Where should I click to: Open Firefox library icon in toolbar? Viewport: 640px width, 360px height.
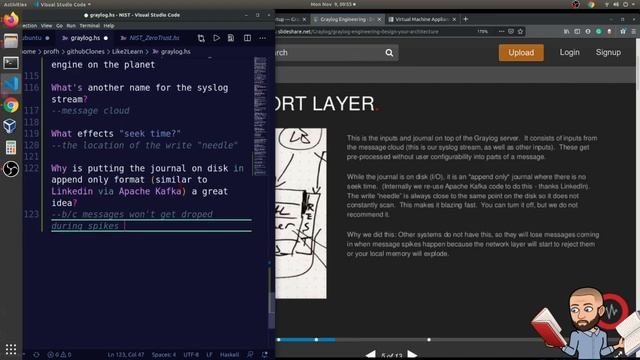click(567, 31)
